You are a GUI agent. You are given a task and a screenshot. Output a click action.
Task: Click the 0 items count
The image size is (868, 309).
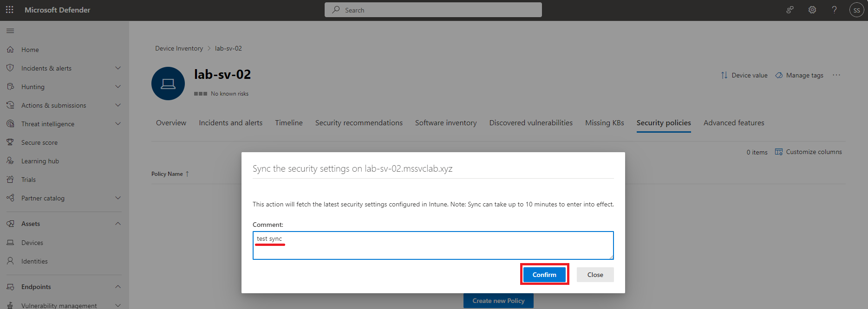[x=757, y=152]
